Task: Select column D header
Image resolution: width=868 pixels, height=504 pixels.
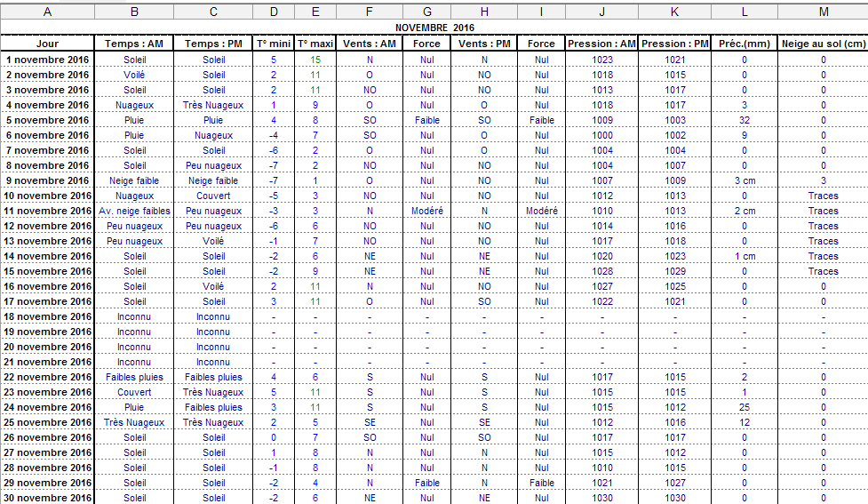Action: pos(274,12)
